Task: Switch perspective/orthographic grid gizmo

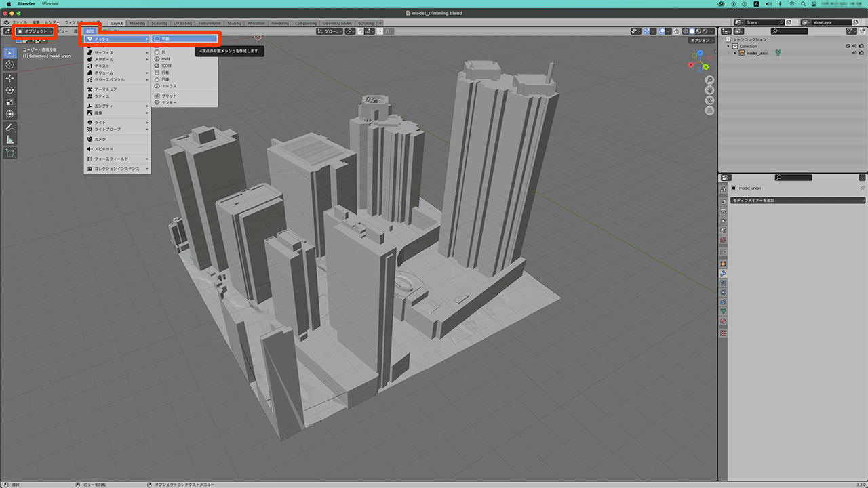Action: (709, 110)
